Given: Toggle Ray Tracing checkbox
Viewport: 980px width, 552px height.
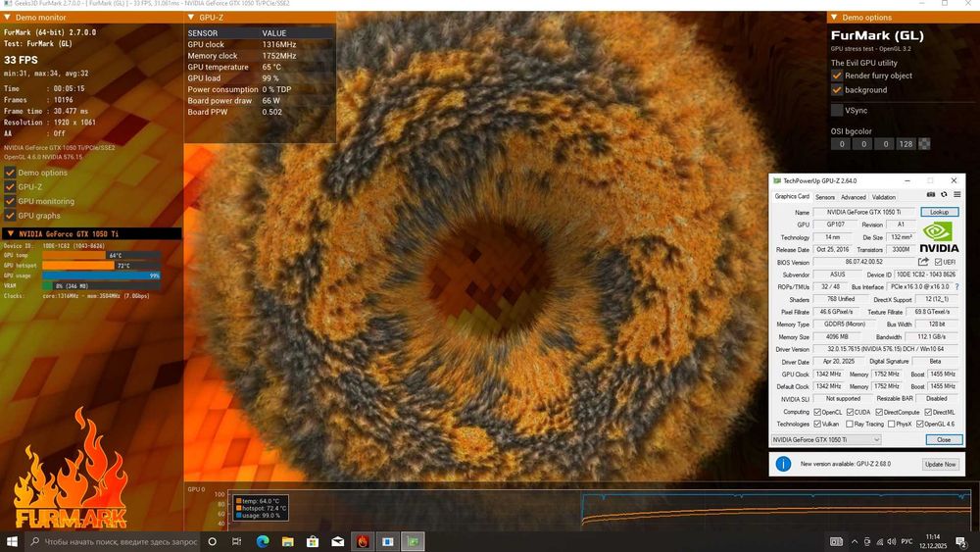Looking at the screenshot, I should (850, 424).
